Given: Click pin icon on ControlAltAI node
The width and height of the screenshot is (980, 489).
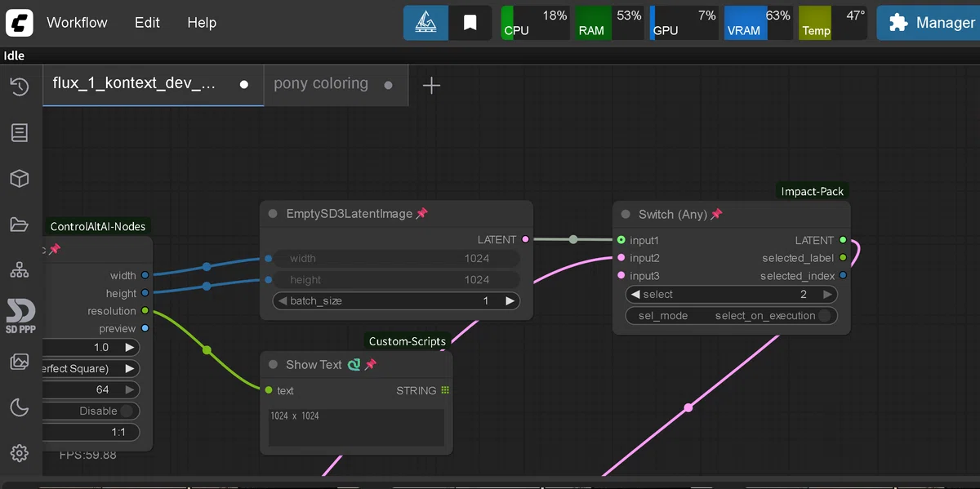Looking at the screenshot, I should coord(55,249).
